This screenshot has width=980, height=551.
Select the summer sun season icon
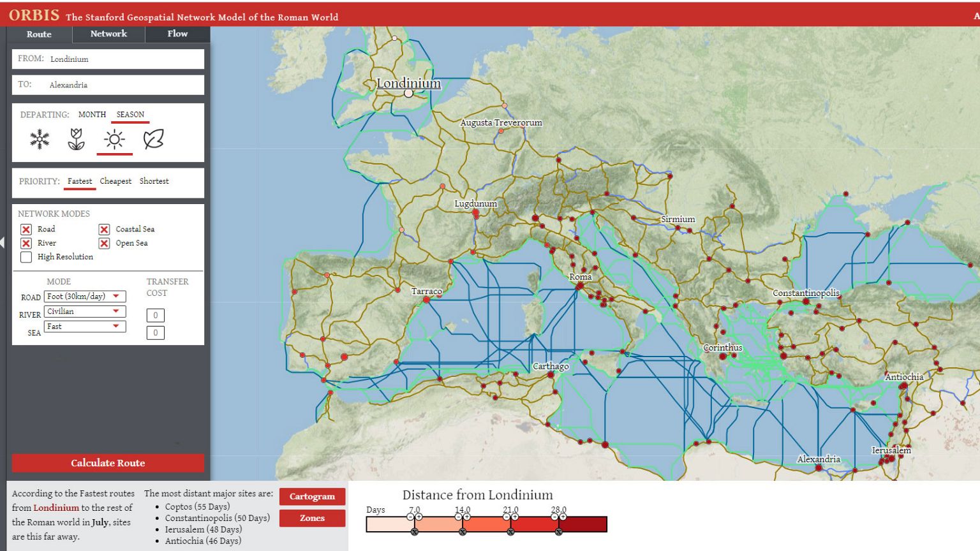pyautogui.click(x=114, y=138)
